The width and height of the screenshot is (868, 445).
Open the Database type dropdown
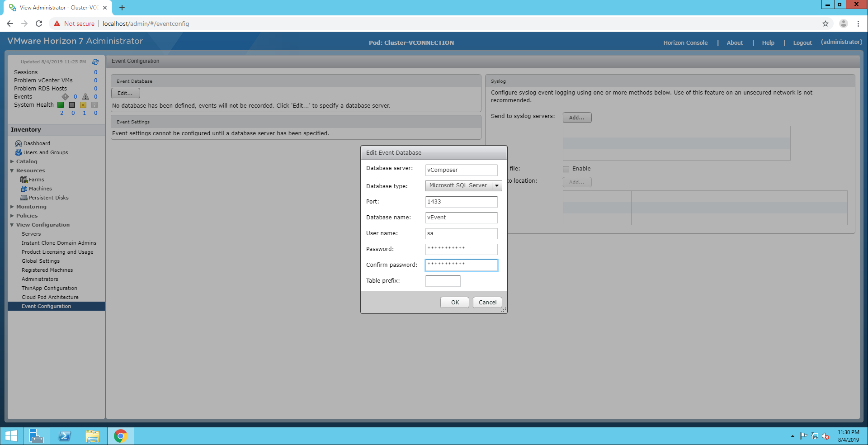(x=496, y=186)
